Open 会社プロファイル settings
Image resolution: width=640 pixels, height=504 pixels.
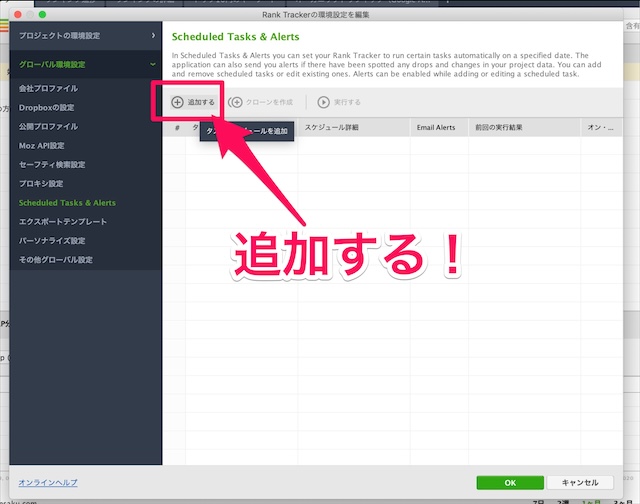48,88
